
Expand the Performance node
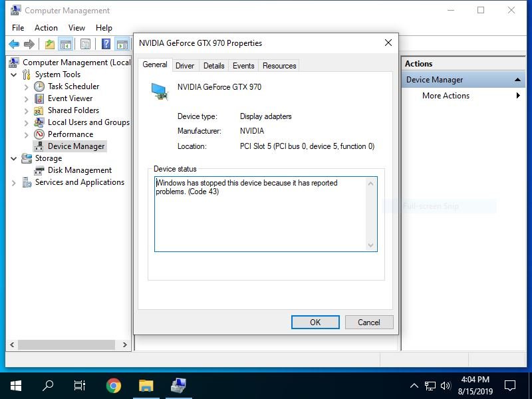pos(26,135)
